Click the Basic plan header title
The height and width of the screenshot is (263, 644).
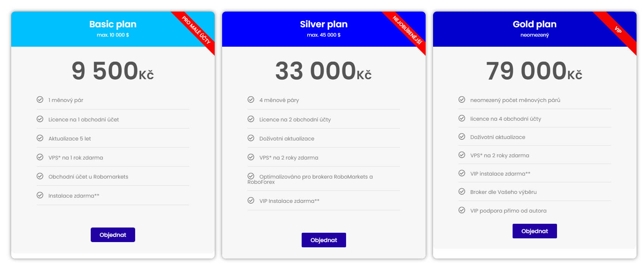(113, 24)
